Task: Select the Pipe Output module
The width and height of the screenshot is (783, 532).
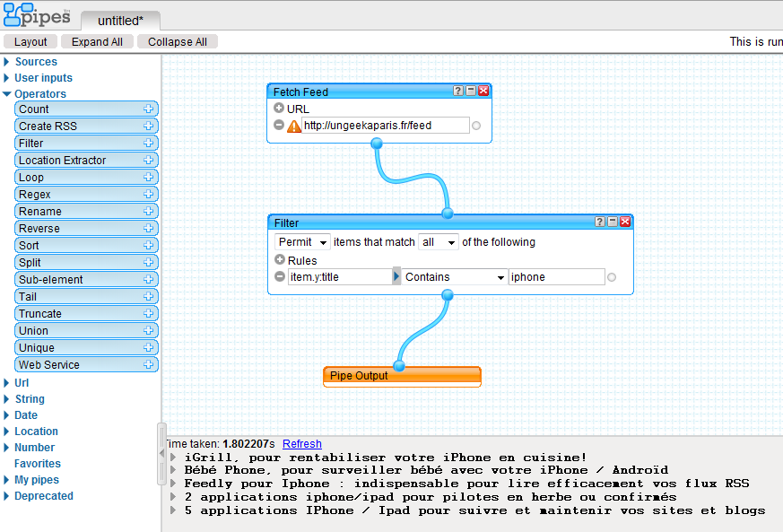Action: 402,376
